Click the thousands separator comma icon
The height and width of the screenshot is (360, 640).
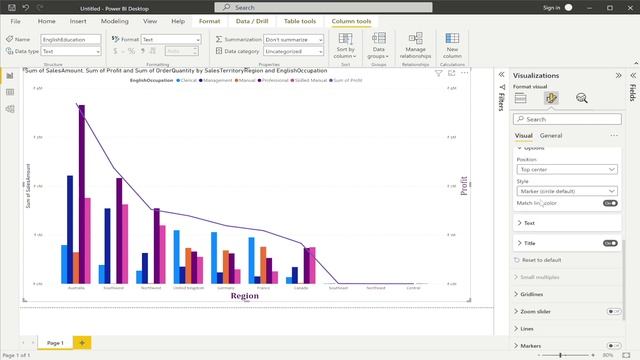pyautogui.click(x=143, y=51)
